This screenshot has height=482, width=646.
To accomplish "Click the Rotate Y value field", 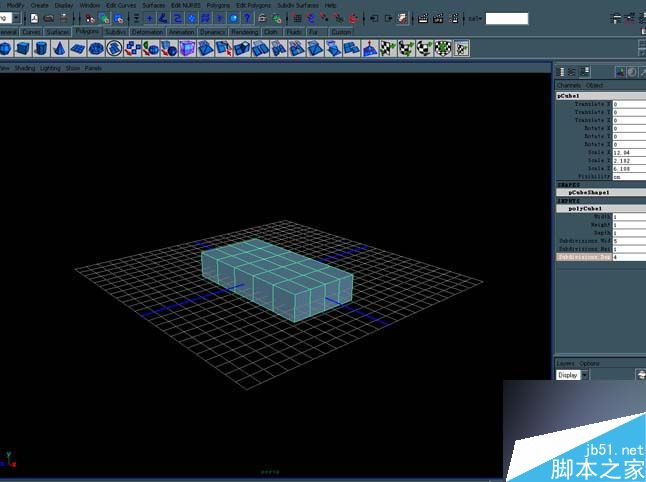I will (629, 136).
